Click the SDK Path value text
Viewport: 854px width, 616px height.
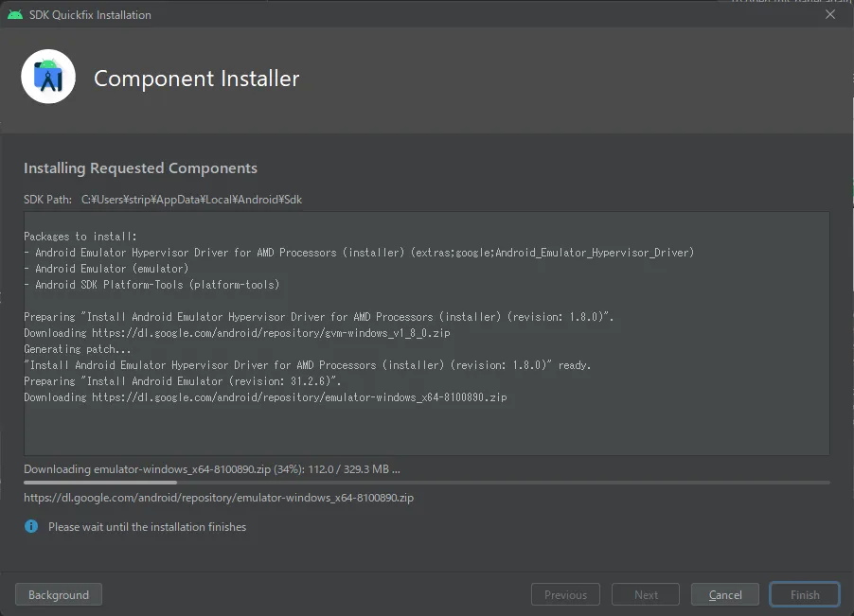(191, 200)
